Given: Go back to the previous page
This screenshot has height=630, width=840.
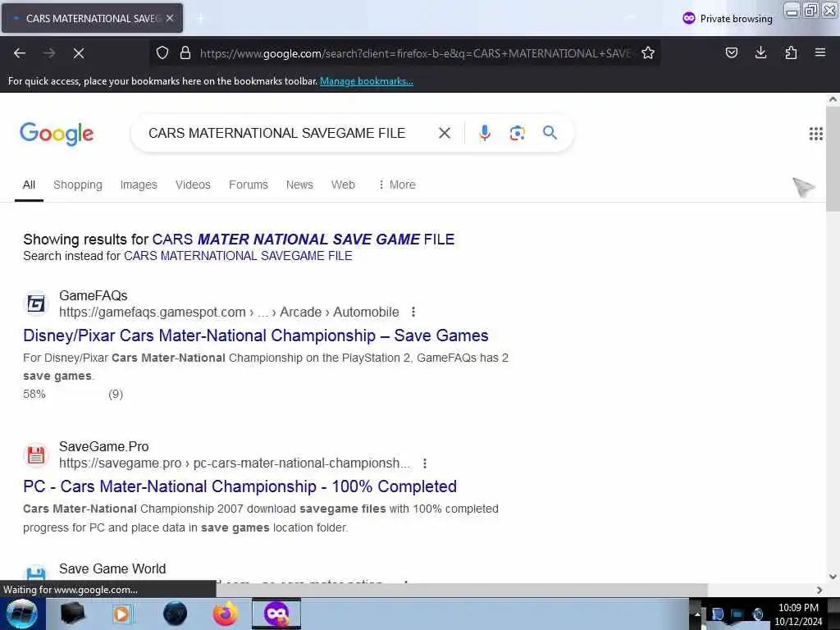Looking at the screenshot, I should (x=20, y=53).
